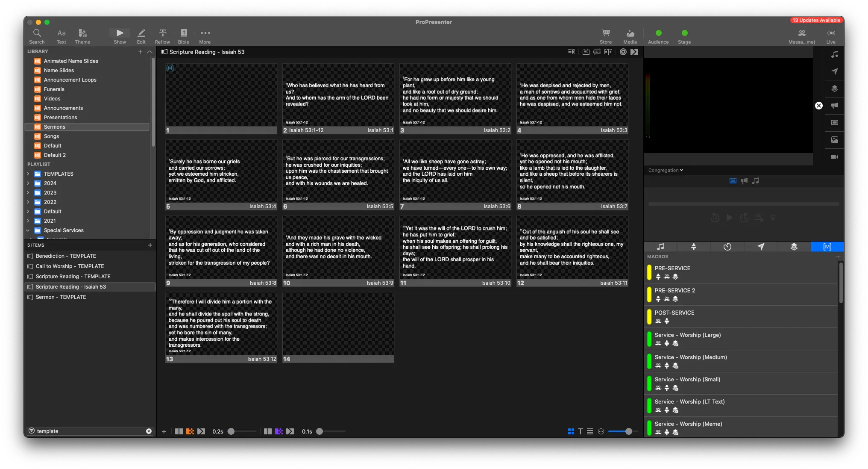The image size is (868, 469).
Task: Click the Messages icon in toolbar
Action: click(802, 33)
